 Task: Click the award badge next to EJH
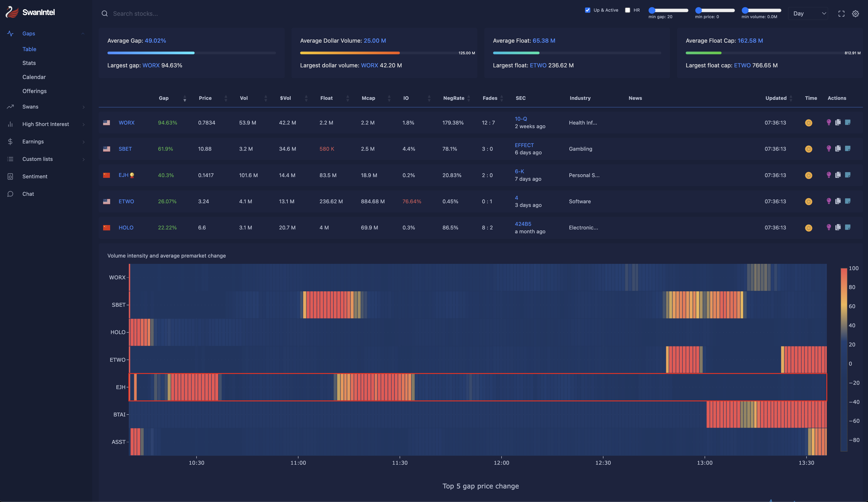(132, 175)
